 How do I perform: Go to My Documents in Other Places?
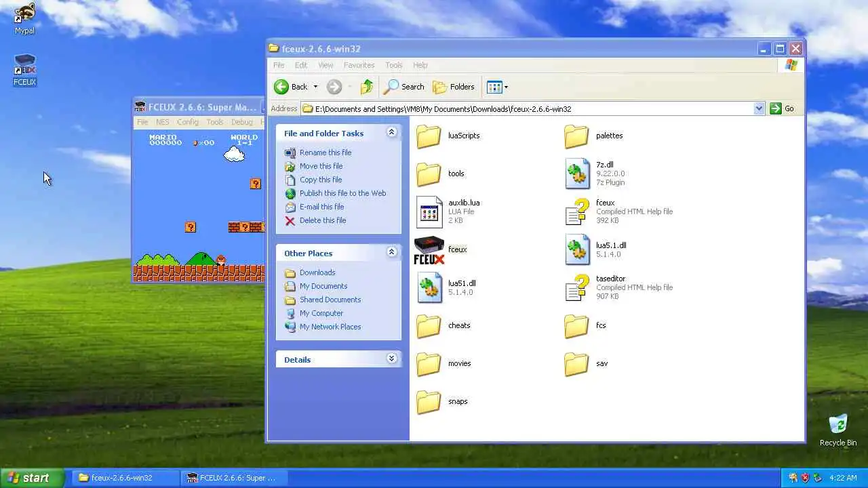[323, 286]
